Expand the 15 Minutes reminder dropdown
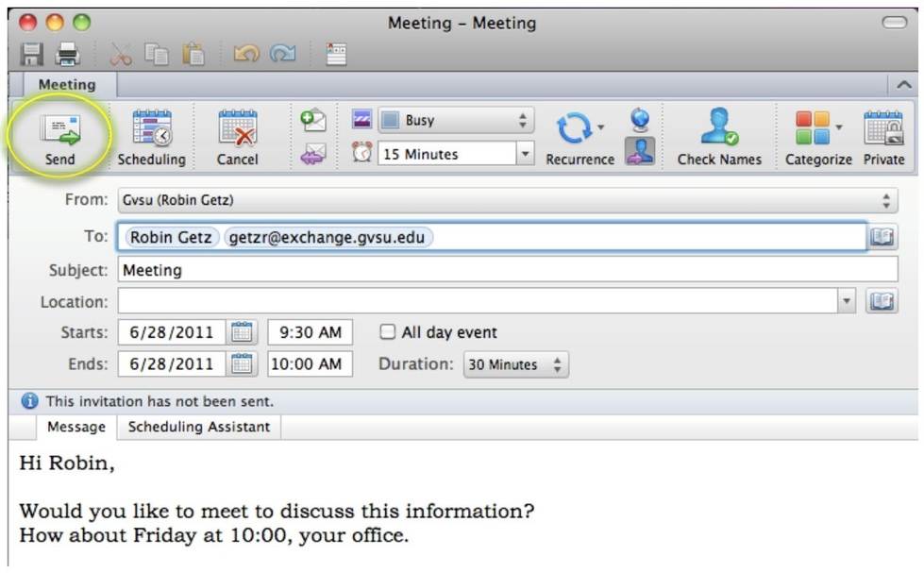The image size is (924, 573). coord(526,154)
